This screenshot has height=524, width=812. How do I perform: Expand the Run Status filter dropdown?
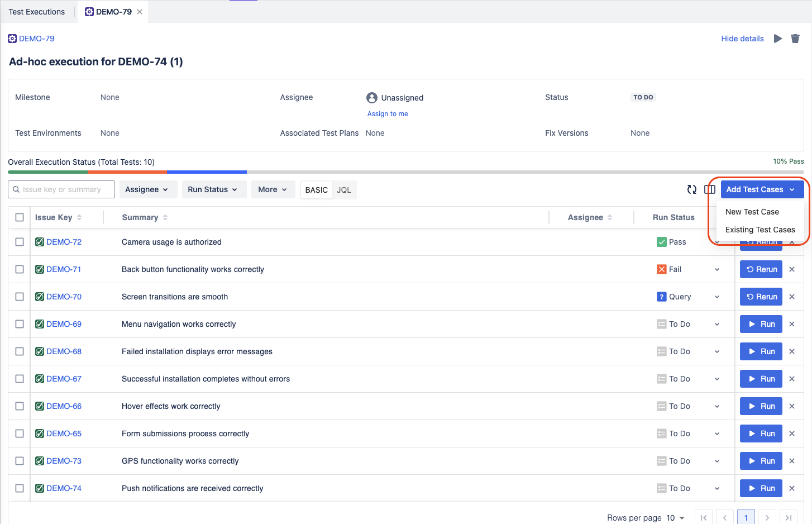212,189
